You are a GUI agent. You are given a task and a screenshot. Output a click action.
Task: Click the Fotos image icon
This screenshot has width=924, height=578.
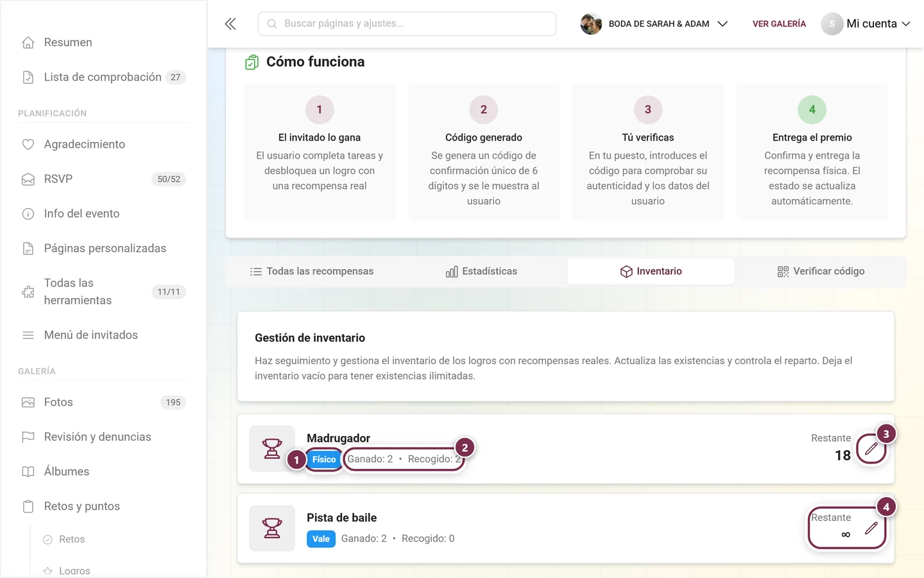pyautogui.click(x=28, y=403)
